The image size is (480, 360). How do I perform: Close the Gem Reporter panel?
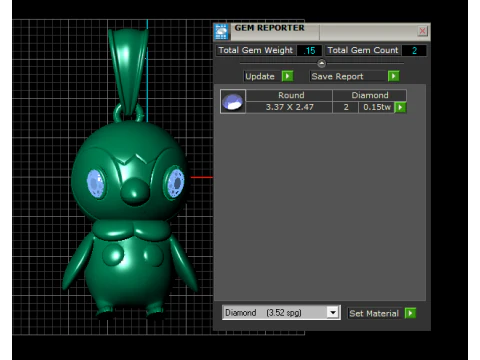click(422, 31)
